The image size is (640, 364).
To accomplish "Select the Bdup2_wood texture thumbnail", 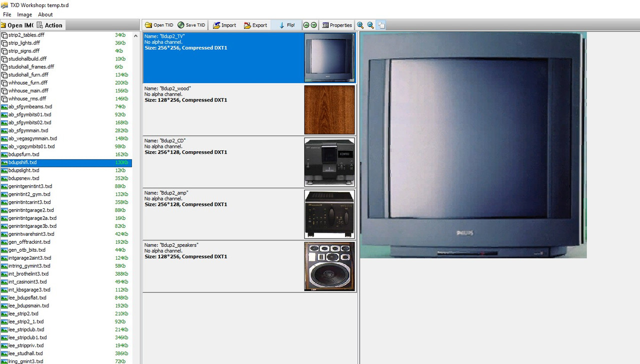I will [329, 110].
